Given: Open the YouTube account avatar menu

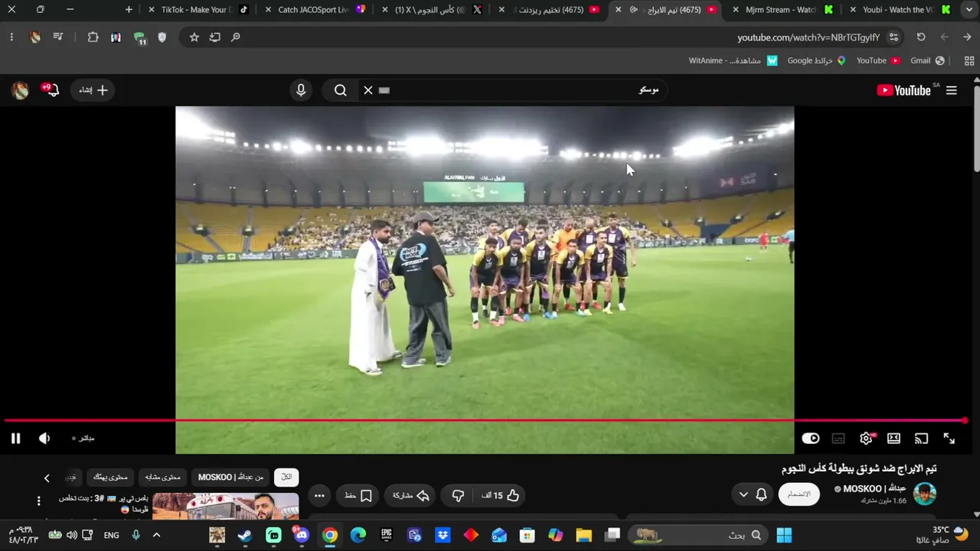Looking at the screenshot, I should (x=21, y=90).
